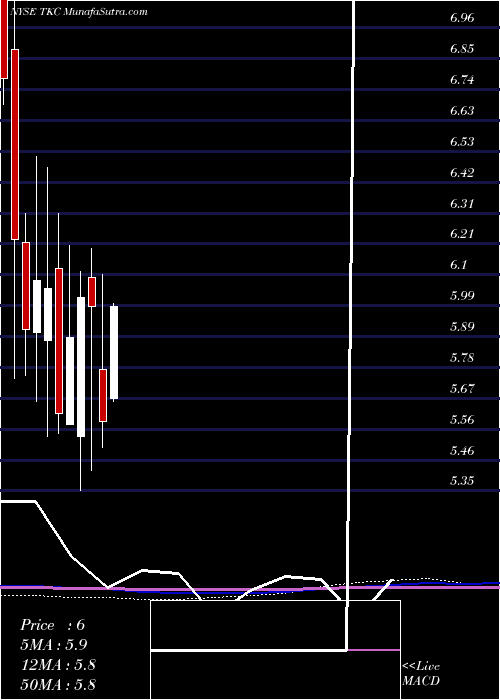
Task: Select the 6.42 price axis label
Action: [462, 173]
